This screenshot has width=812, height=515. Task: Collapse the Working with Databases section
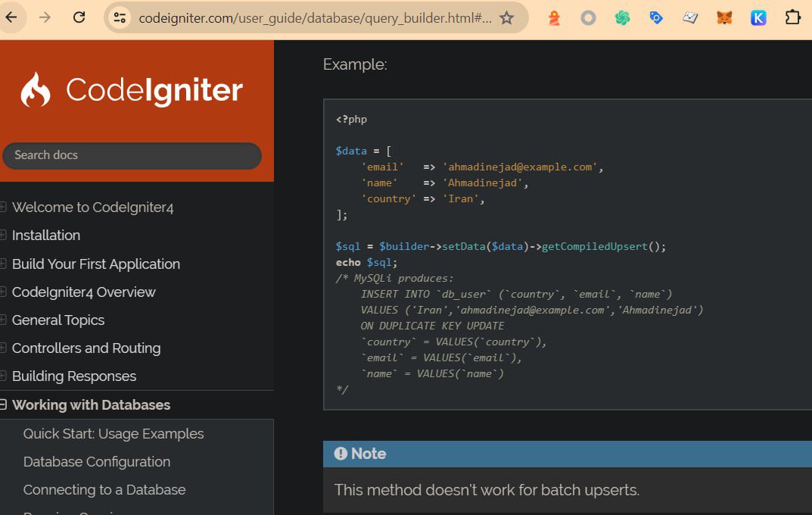click(3, 404)
